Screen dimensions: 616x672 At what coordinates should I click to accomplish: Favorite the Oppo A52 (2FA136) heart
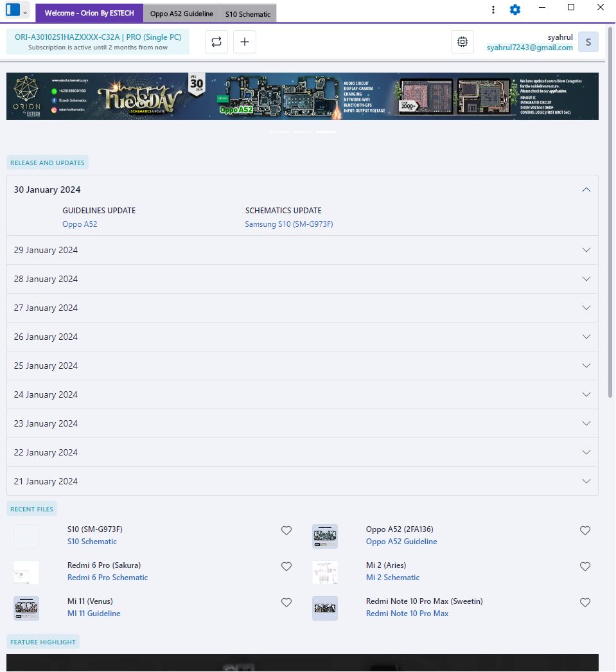[x=585, y=531]
